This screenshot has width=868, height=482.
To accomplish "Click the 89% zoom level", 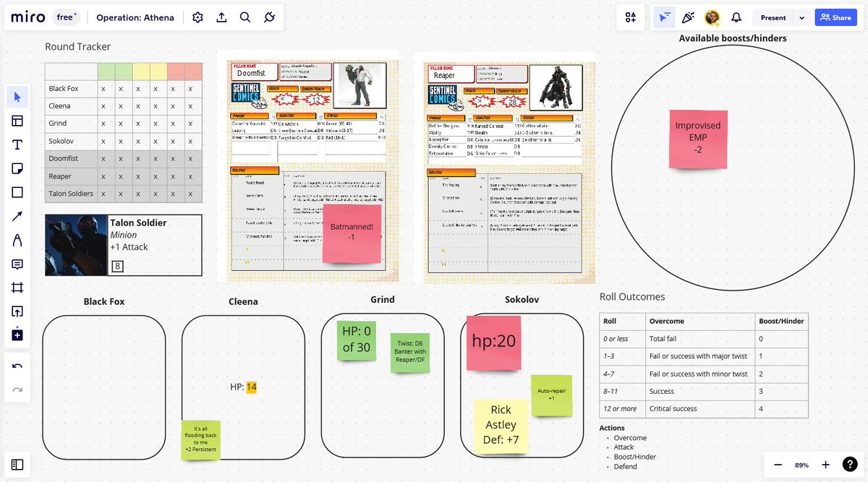I will 802,465.
